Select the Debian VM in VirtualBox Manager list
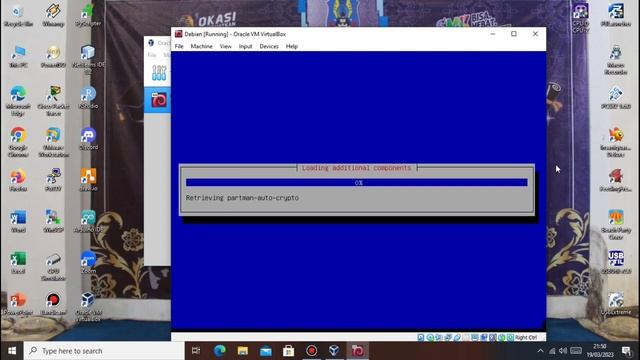Image resolution: width=640 pixels, height=360 pixels. tap(158, 100)
